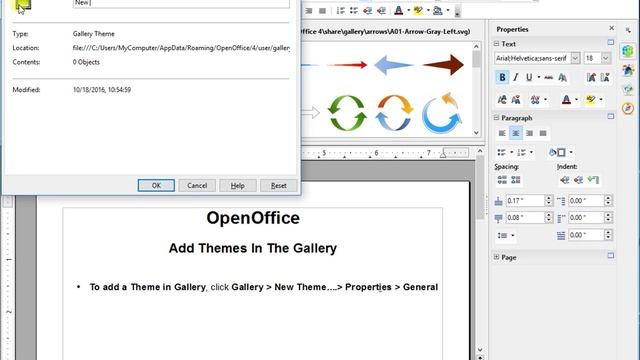640x360 pixels.
Task: Select the blue left arrow gallery thumbnail
Action: click(394, 65)
